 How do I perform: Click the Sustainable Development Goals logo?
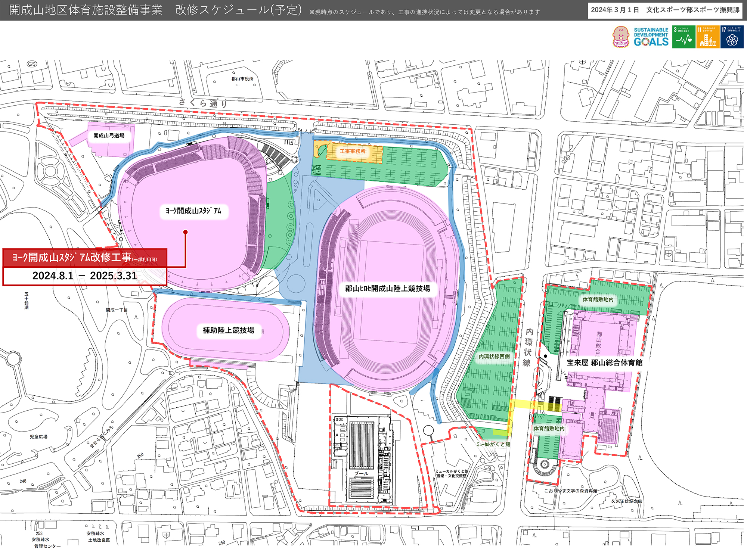(x=651, y=37)
